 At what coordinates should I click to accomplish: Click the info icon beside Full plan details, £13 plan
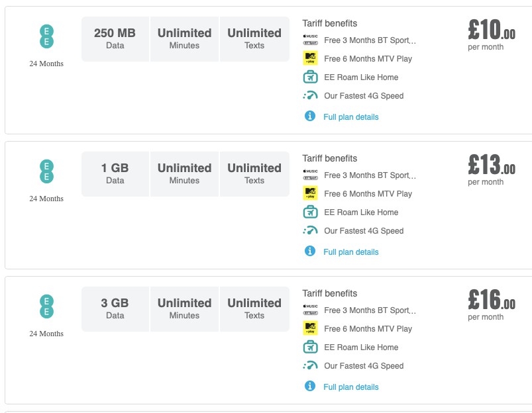tap(309, 252)
